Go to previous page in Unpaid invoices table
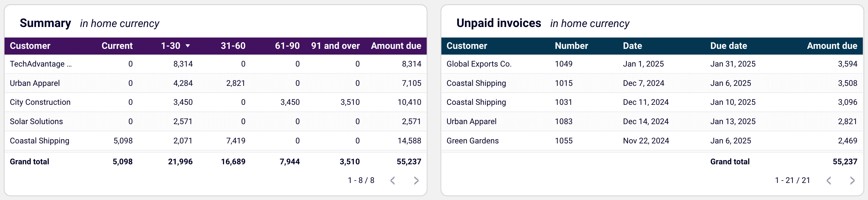The image size is (868, 200). point(828,180)
